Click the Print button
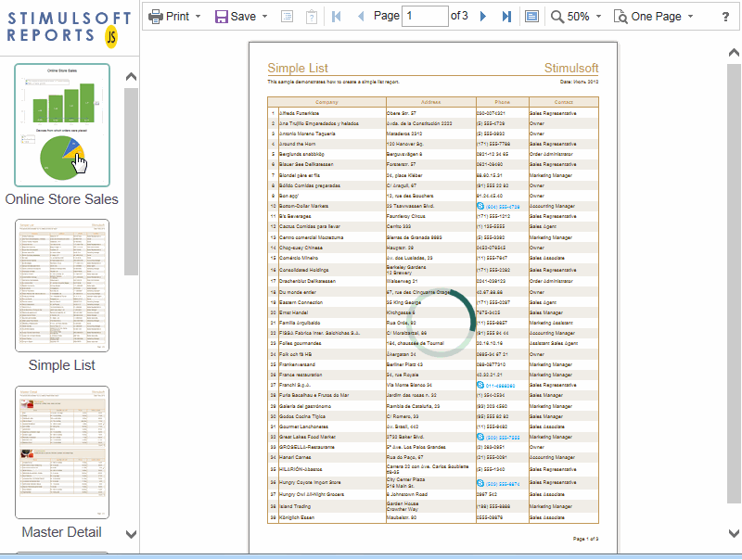The width and height of the screenshot is (742, 560). 169,17
